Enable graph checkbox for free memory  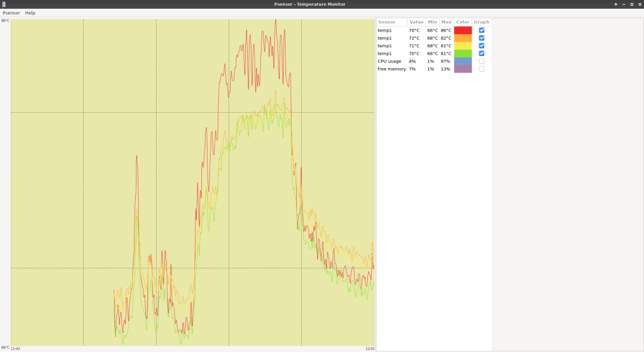482,69
